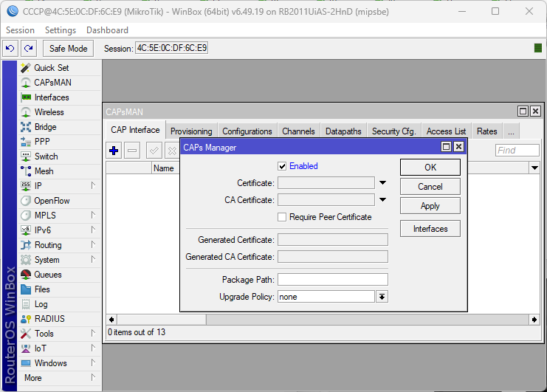This screenshot has width=547, height=392.
Task: Click Apply in CAPs Manager dialog
Action: coord(430,206)
